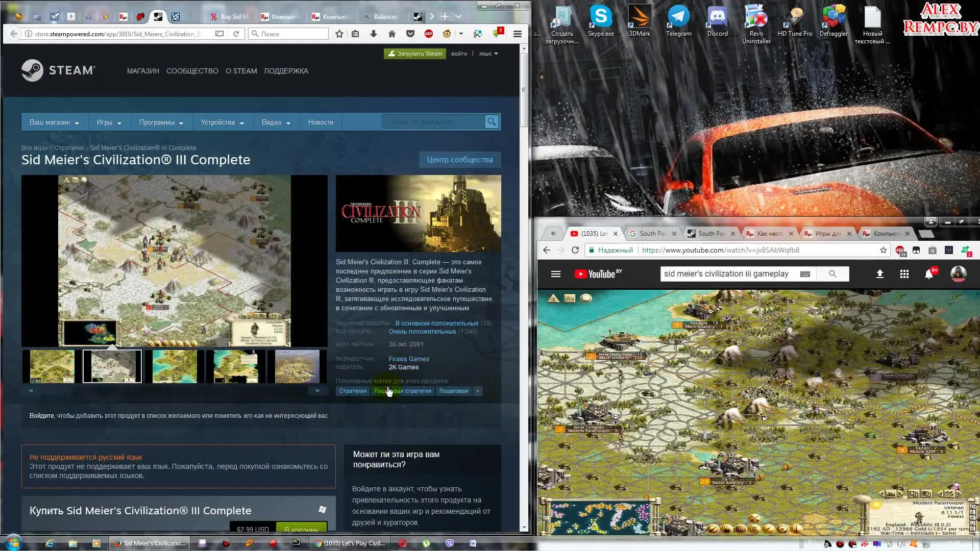Bookmark the Steam page with the star icon

click(339, 34)
